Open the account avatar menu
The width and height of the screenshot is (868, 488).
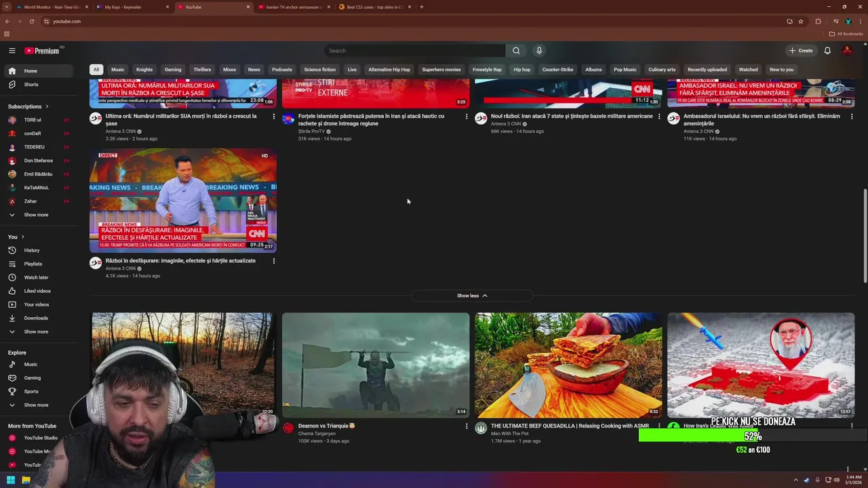847,51
